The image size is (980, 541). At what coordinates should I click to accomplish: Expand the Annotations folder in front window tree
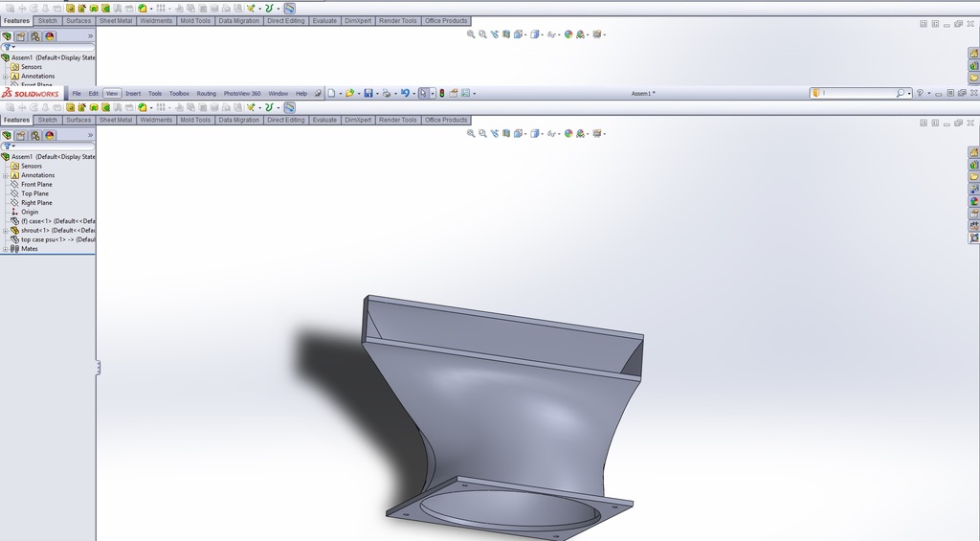[5, 176]
